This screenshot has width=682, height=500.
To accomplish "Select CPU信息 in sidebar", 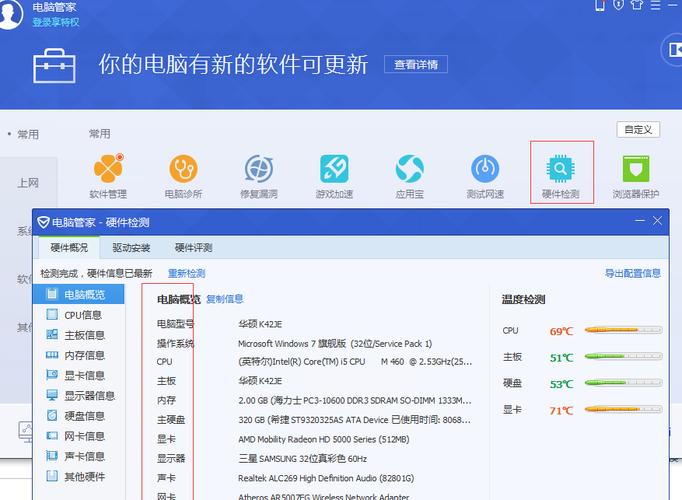I will tap(79, 315).
